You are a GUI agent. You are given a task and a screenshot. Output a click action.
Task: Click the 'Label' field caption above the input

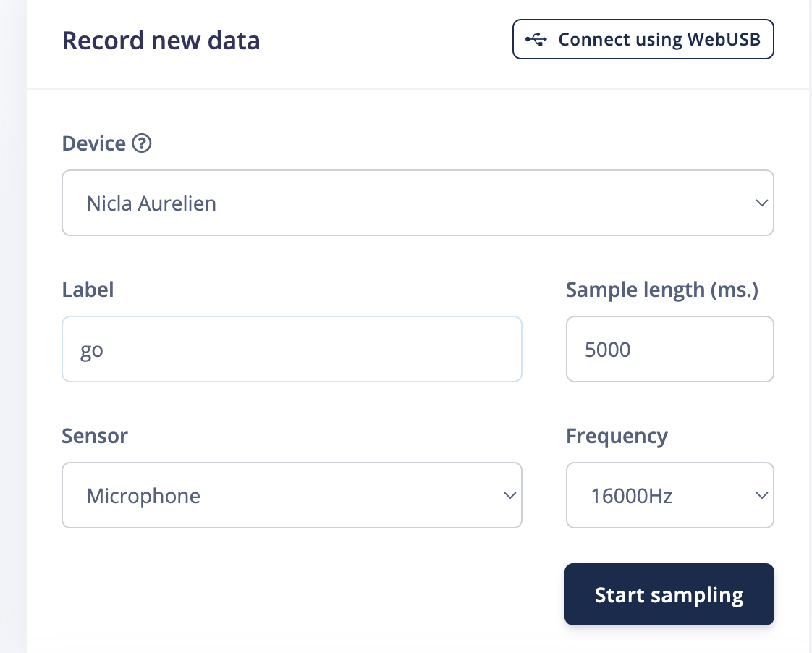(x=88, y=290)
